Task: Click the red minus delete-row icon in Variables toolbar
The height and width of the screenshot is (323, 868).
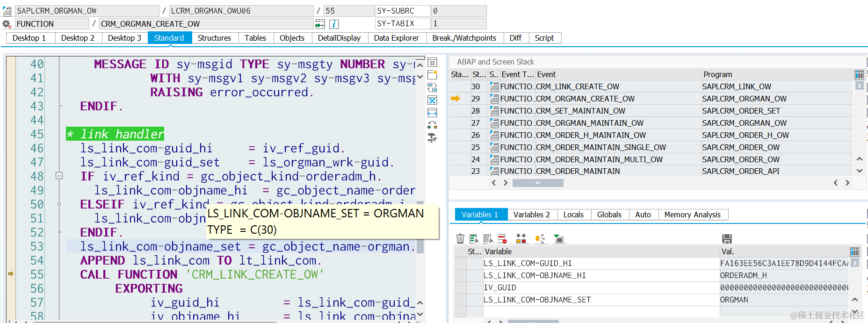Action: point(502,239)
